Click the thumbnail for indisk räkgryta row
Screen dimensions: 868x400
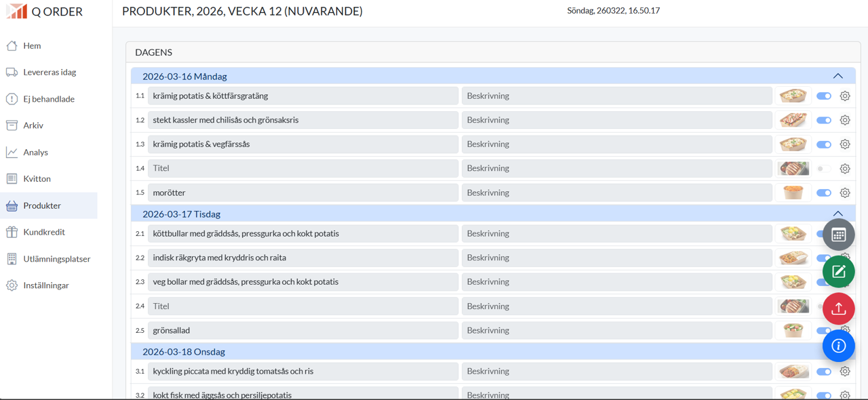tap(793, 258)
